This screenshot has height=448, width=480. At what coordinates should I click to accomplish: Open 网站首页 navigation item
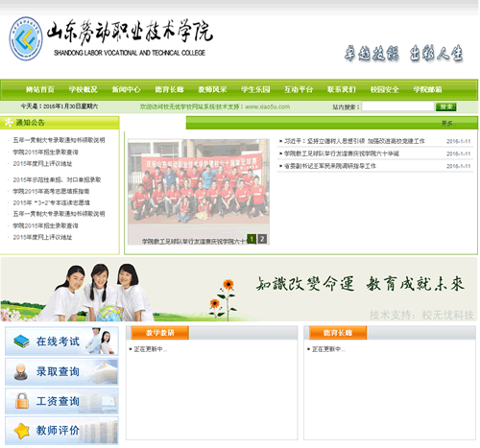click(40, 89)
